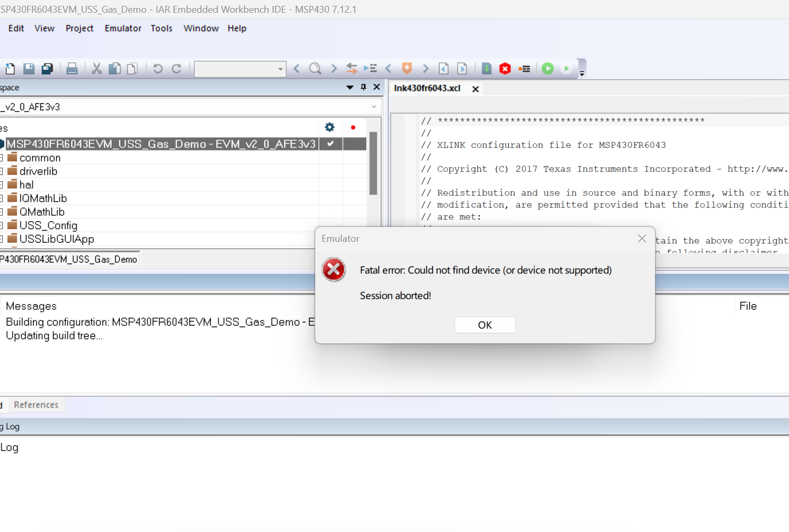
Task: Select the QMathLib folder
Action: [42, 212]
